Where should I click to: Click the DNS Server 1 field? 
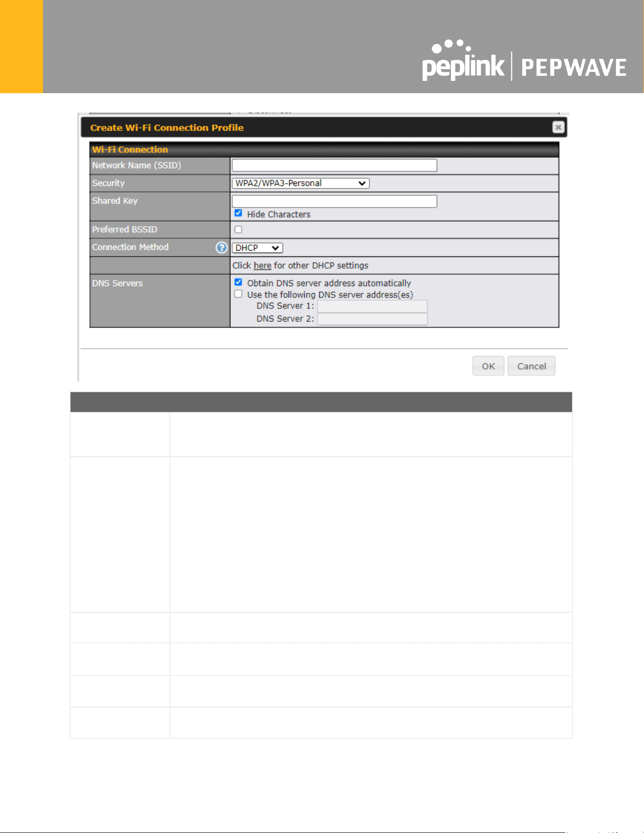click(372, 306)
